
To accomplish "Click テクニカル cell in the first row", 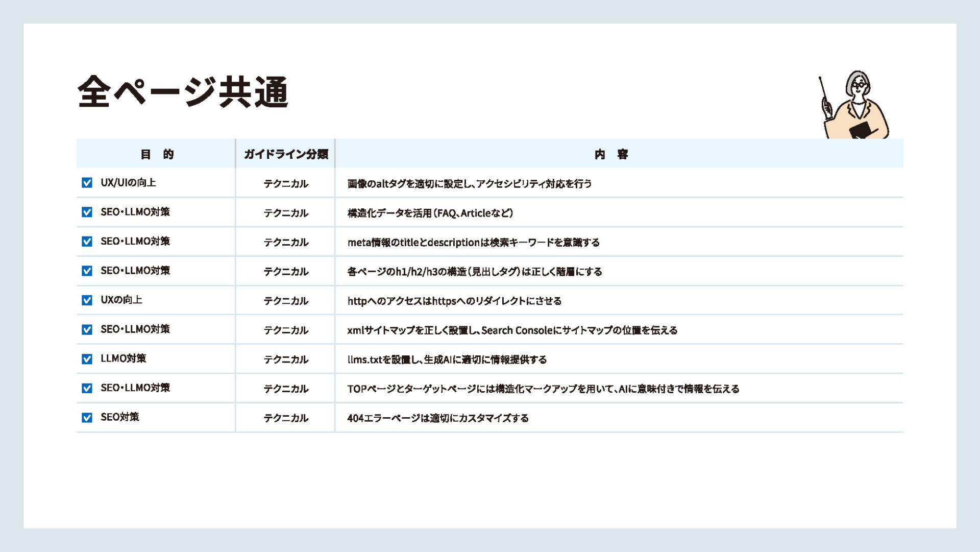I will [x=286, y=184].
